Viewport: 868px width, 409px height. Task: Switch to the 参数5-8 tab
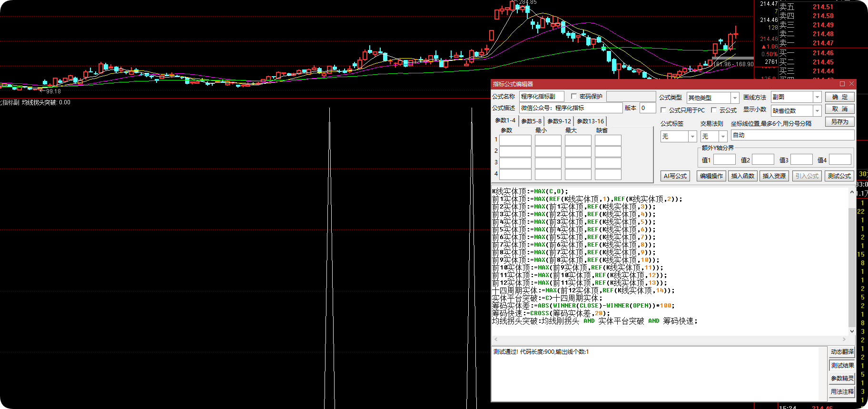pos(531,121)
